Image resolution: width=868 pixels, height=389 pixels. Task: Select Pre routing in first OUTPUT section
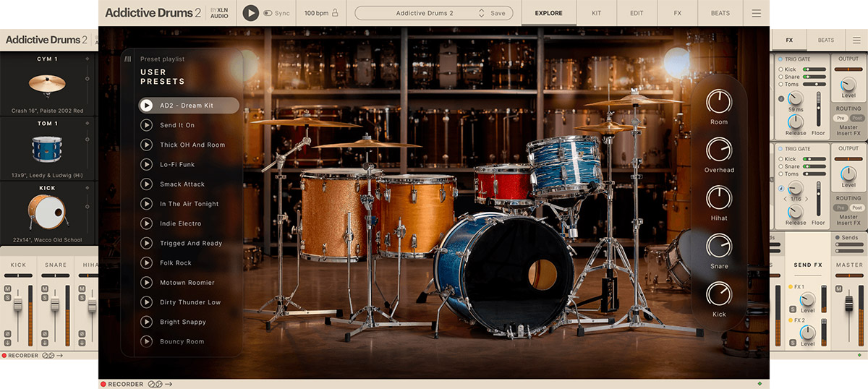click(x=840, y=117)
